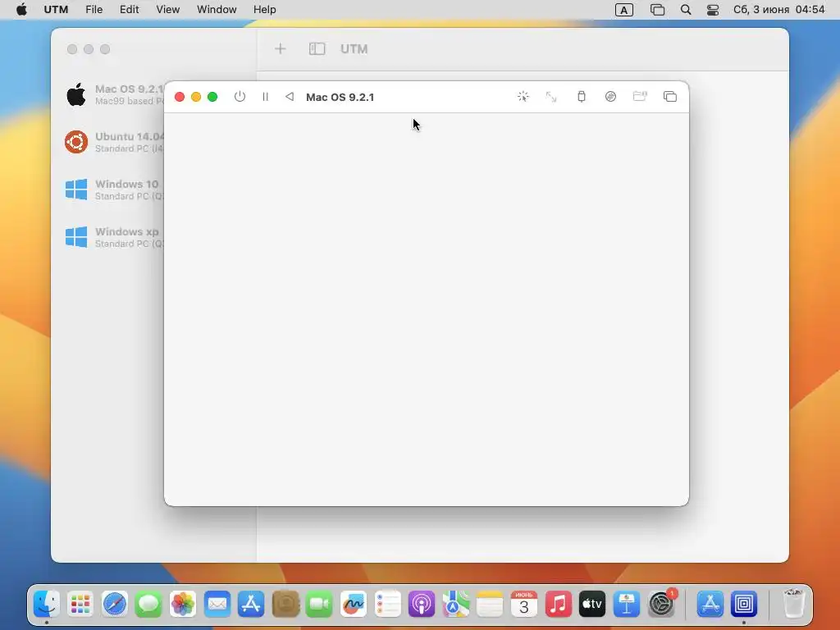Open Control Center

click(x=713, y=10)
